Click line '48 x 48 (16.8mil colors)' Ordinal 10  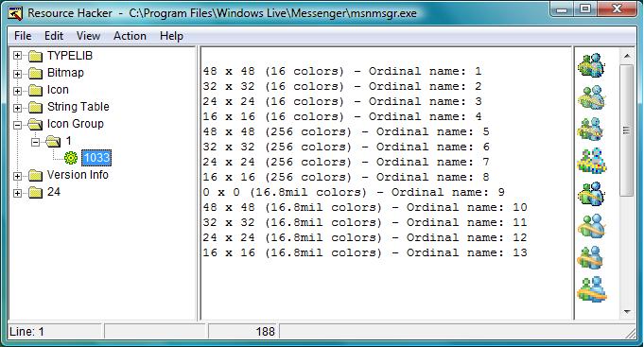click(x=365, y=208)
